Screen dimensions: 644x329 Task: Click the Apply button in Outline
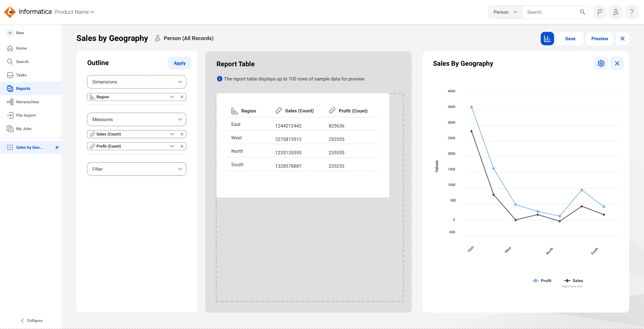point(179,63)
